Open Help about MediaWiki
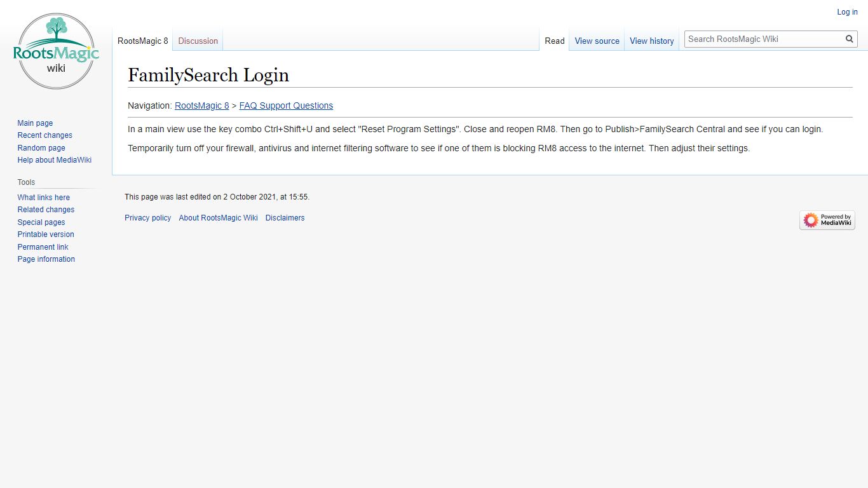Image resolution: width=868 pixels, height=488 pixels. (55, 160)
